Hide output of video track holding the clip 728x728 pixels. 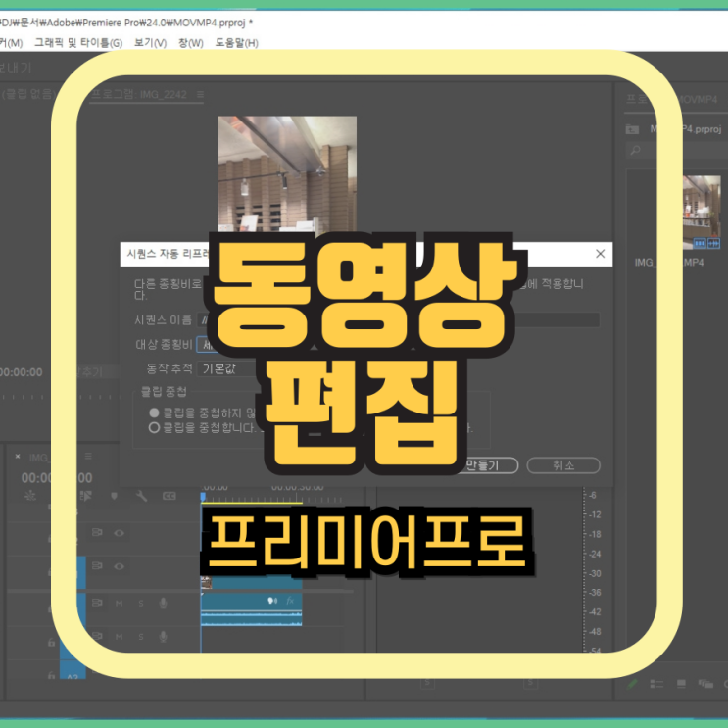(119, 566)
